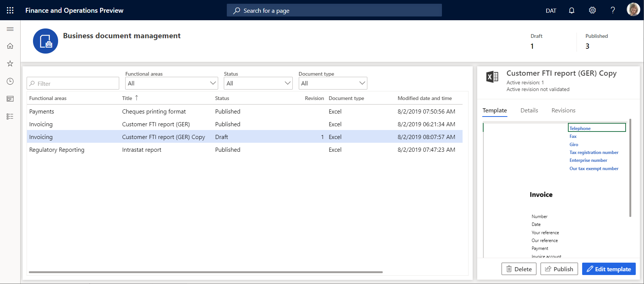Image resolution: width=644 pixels, height=284 pixels.
Task: Open Recent clock icon in sidebar
Action: pyautogui.click(x=10, y=81)
